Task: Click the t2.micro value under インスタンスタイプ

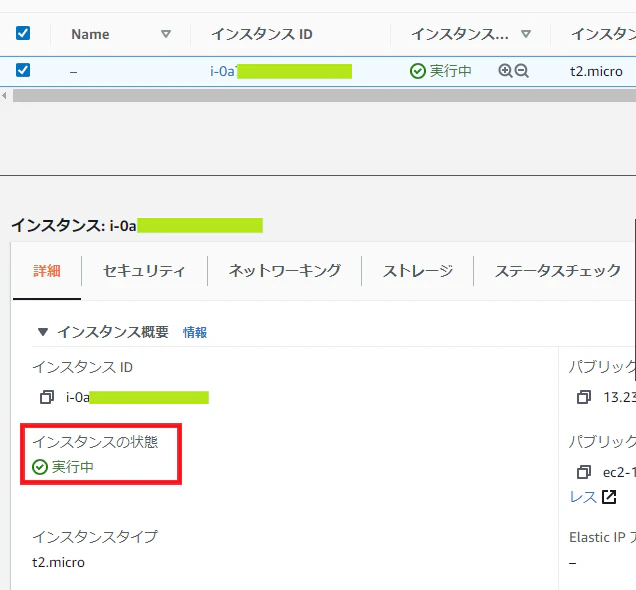Action: point(58,562)
